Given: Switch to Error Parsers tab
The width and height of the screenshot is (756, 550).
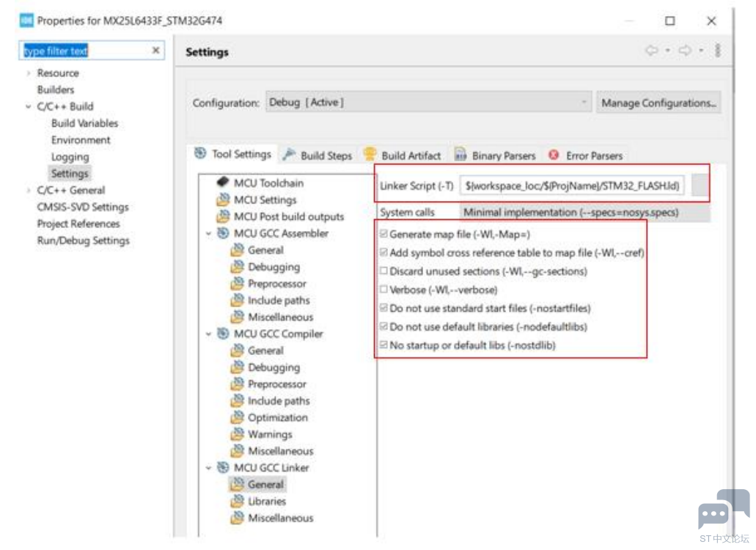Looking at the screenshot, I should point(585,155).
